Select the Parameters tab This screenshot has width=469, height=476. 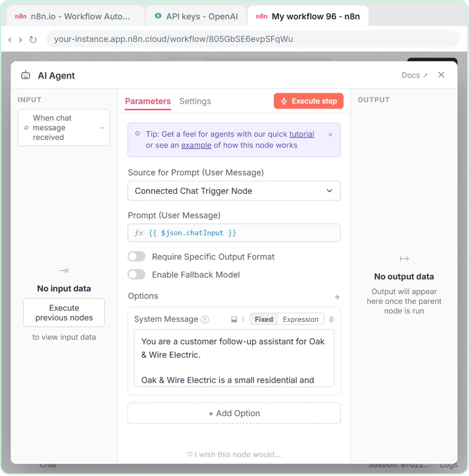click(x=148, y=101)
